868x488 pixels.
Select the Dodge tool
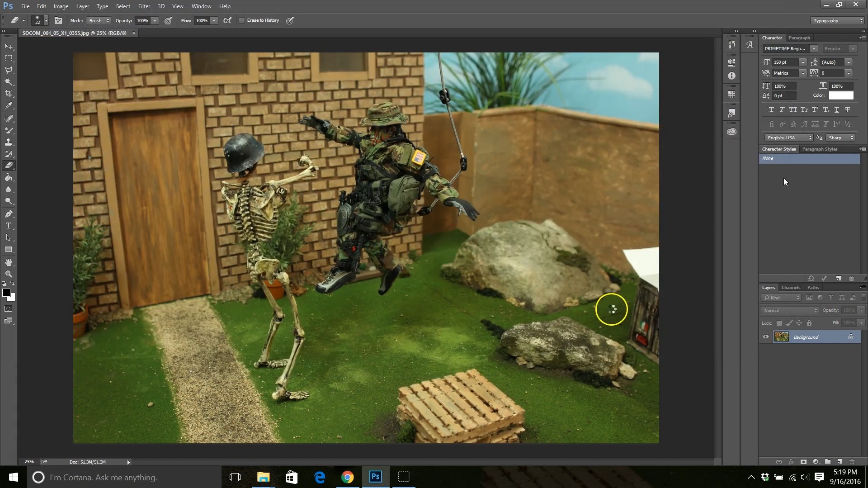tap(9, 201)
